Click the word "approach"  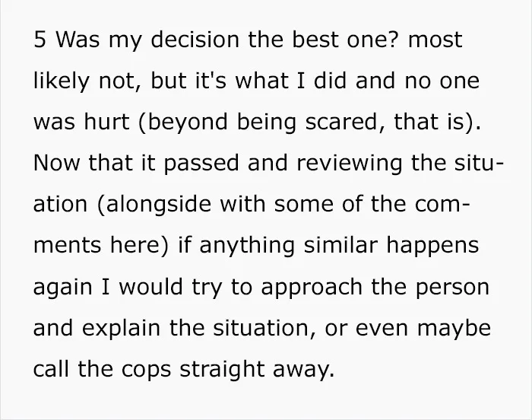(x=312, y=288)
